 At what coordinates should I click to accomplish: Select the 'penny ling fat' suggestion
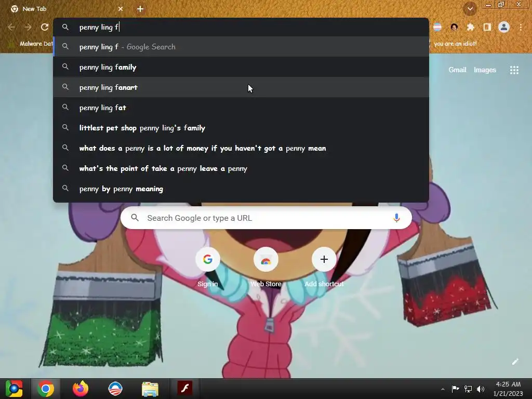pyautogui.click(x=241, y=108)
